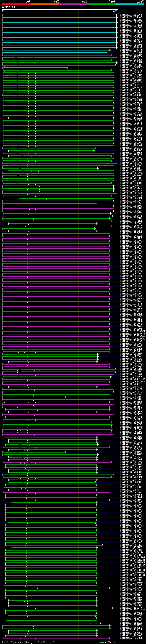Click hit label UniRef100_A9SYU4

click(131, 45)
